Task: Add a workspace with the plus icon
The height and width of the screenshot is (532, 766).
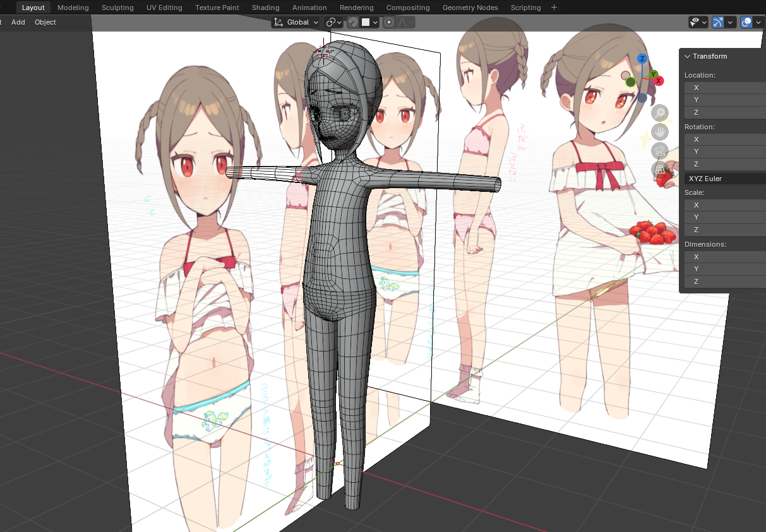Action: (x=554, y=8)
